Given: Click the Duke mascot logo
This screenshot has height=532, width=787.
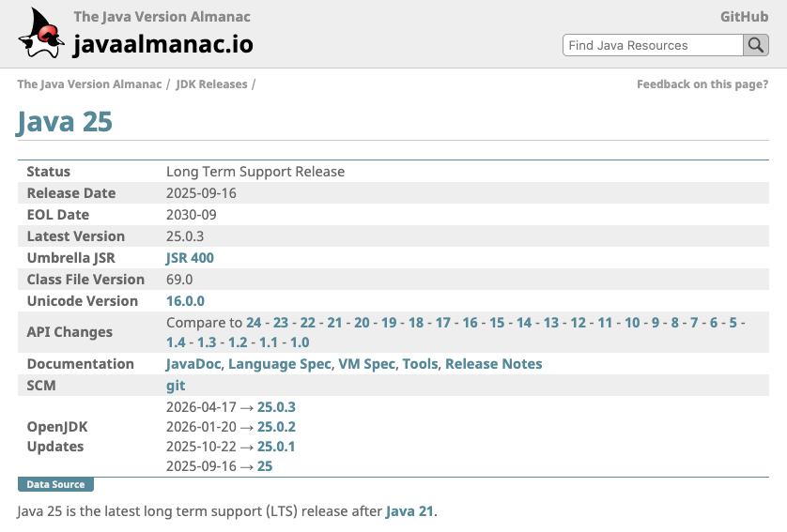Looking at the screenshot, I should click(41, 33).
